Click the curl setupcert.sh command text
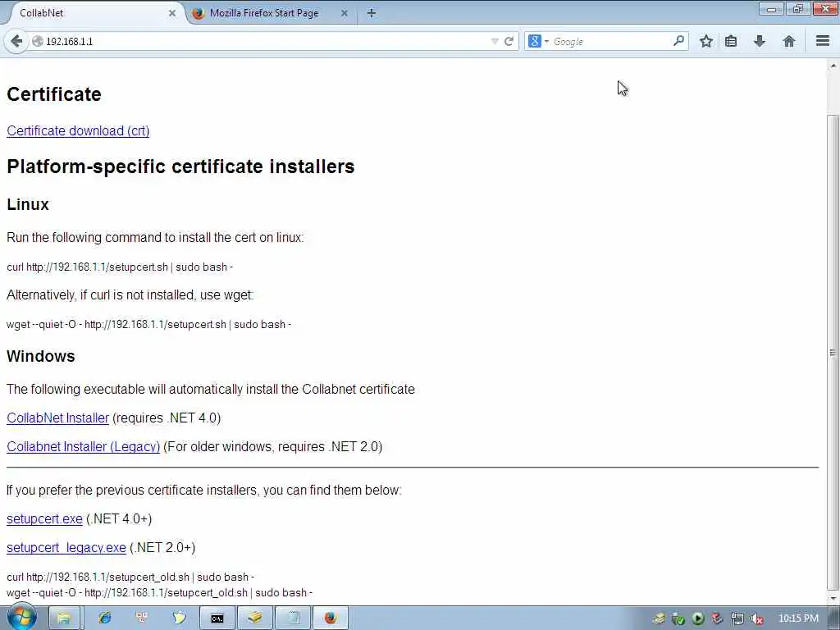840x630 pixels. pos(120,267)
